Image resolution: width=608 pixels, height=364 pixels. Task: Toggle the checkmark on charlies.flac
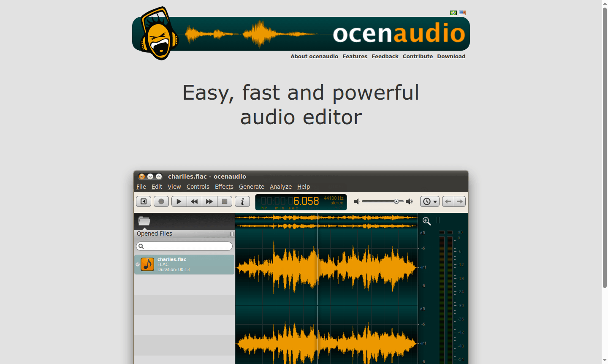click(137, 264)
